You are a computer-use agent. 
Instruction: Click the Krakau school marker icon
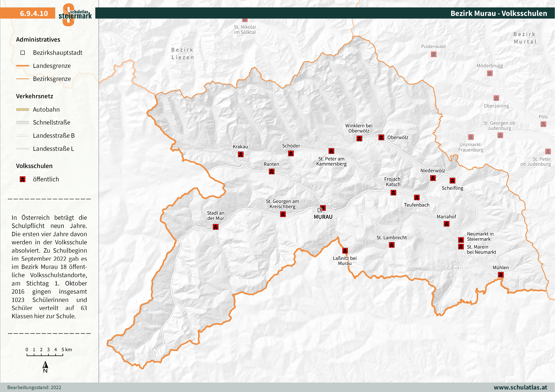[241, 154]
